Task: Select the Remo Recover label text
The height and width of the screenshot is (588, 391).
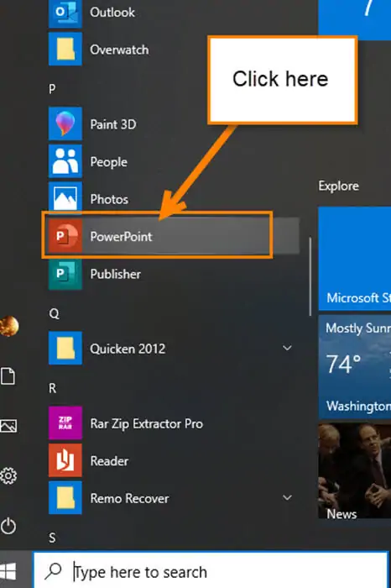Action: click(x=129, y=498)
